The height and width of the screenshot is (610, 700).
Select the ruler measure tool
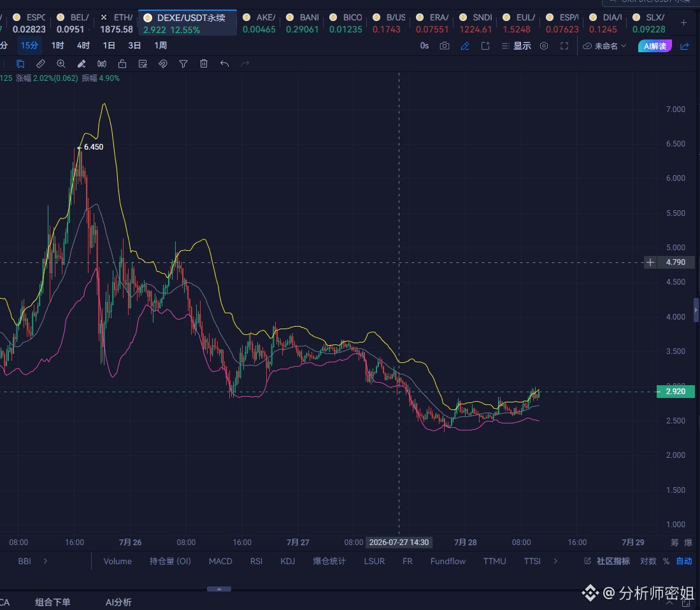point(41,64)
